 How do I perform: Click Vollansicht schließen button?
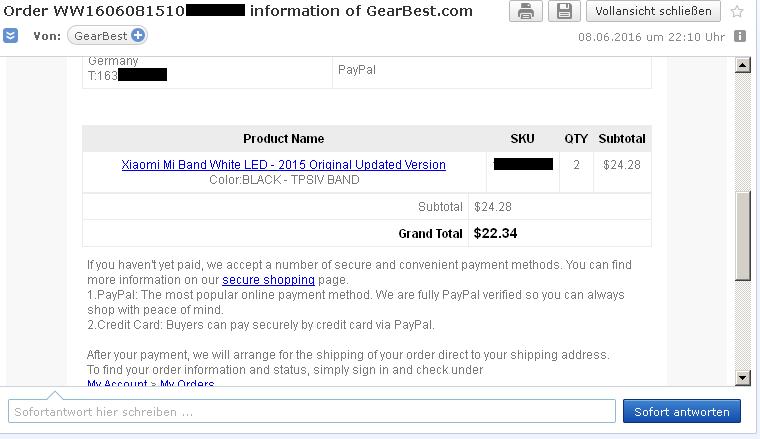click(x=653, y=11)
